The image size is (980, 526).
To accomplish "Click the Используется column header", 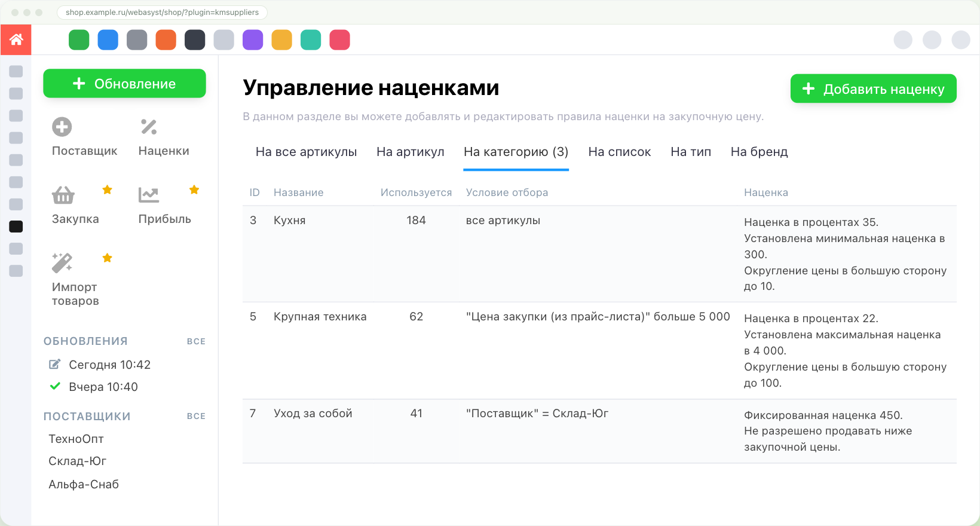I will 416,192.
